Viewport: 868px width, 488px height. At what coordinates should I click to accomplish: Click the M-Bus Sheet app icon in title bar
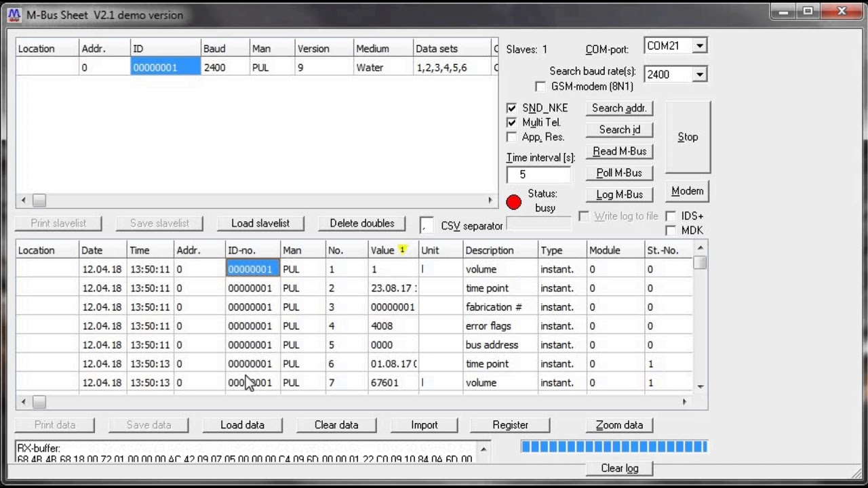14,15
